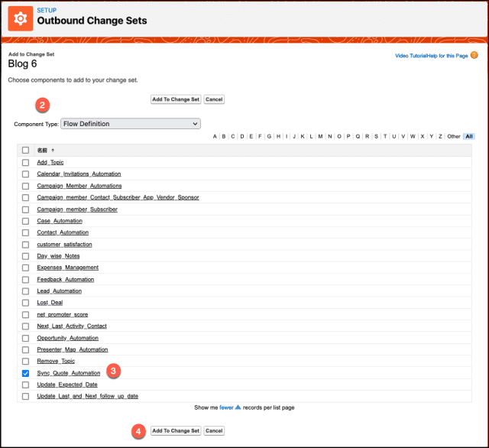Check the Add_Topic checkbox
Screen dimensions: 489x448
[x=26, y=162]
